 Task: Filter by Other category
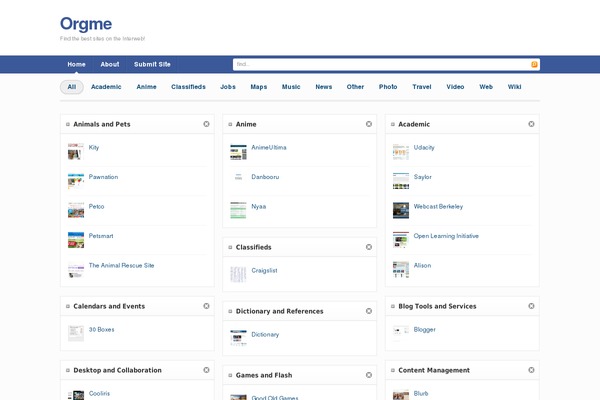(355, 87)
